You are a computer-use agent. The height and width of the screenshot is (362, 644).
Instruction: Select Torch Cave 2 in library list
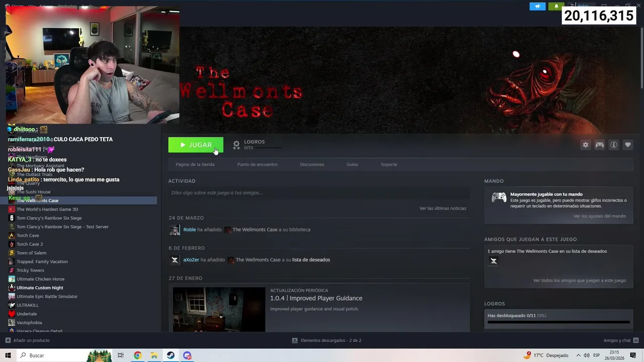click(x=30, y=244)
